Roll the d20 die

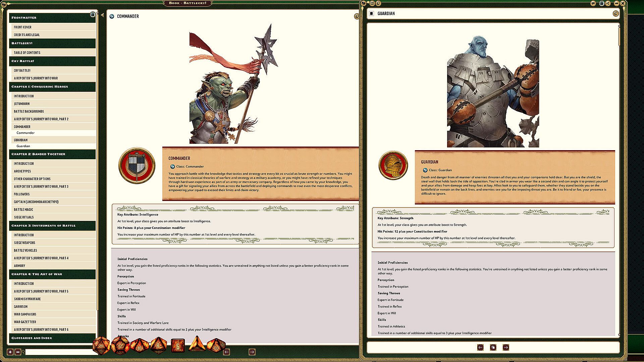101,345
